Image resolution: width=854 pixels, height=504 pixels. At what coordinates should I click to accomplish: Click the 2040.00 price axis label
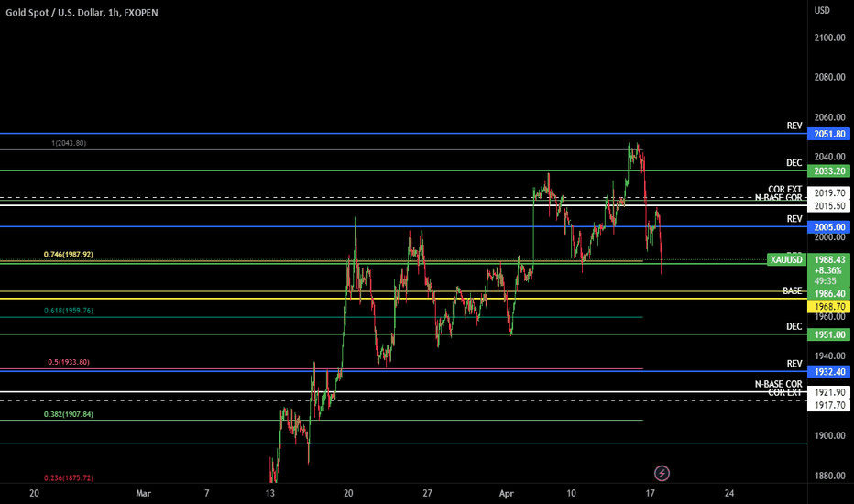[829, 157]
